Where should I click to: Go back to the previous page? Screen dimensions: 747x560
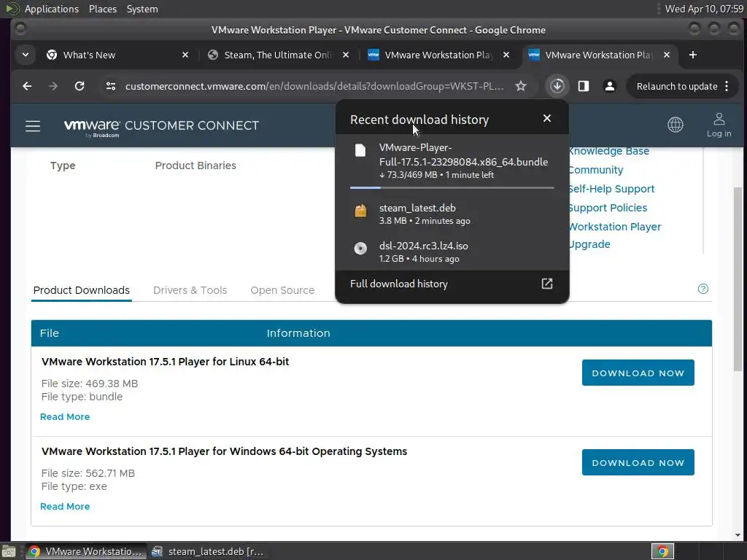[27, 86]
